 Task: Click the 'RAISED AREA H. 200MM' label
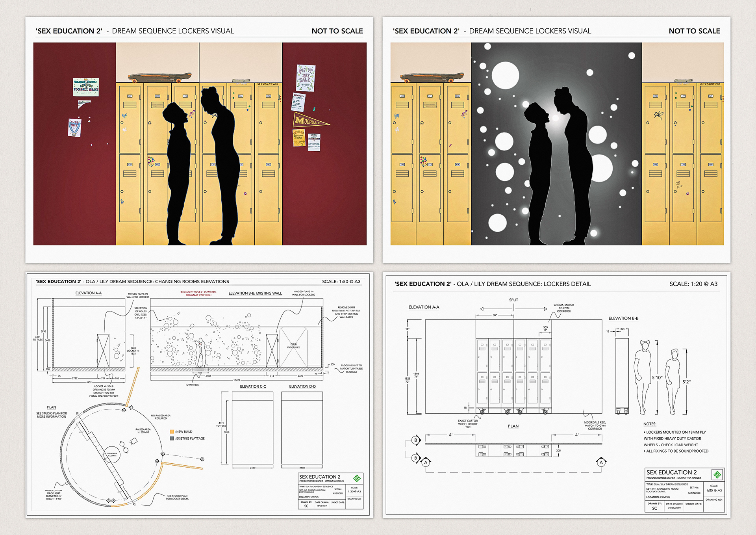[143, 431]
